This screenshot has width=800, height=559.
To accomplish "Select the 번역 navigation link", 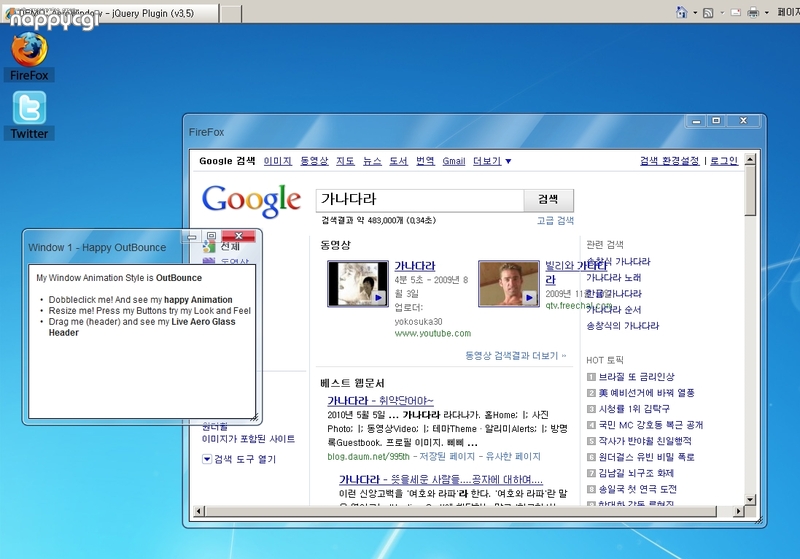I will 425,161.
